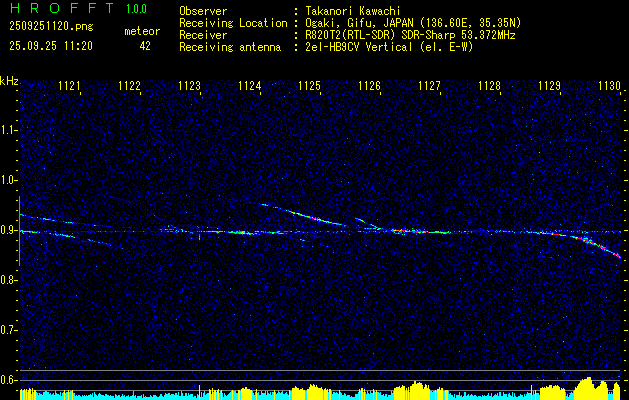The image size is (629, 400).
Task: Click the 0.7 kHz frequency label
Action: (8, 330)
